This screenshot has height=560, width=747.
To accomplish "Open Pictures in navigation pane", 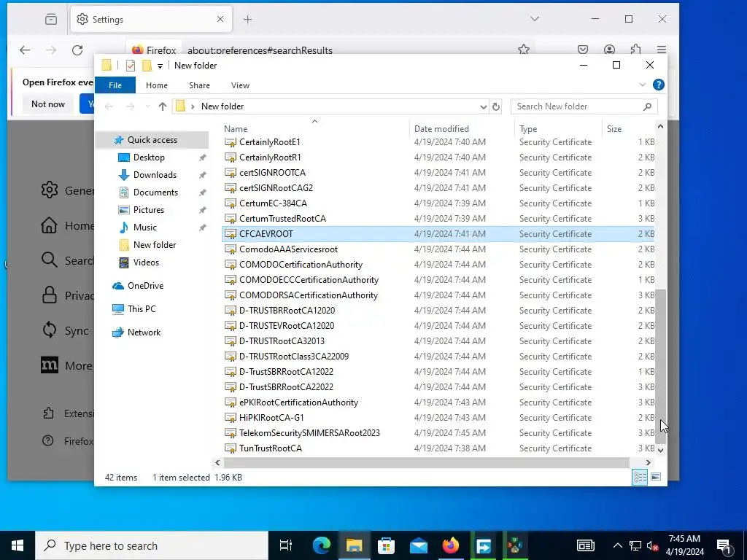I will (x=148, y=210).
